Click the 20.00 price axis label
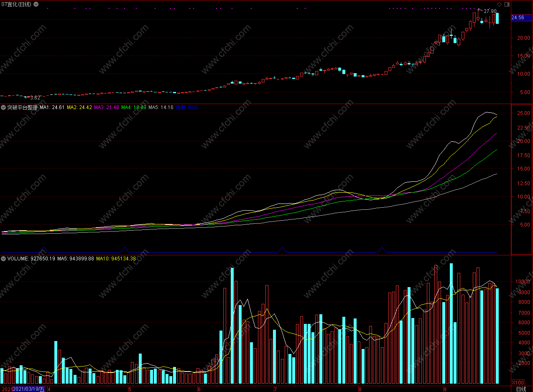 click(x=523, y=38)
